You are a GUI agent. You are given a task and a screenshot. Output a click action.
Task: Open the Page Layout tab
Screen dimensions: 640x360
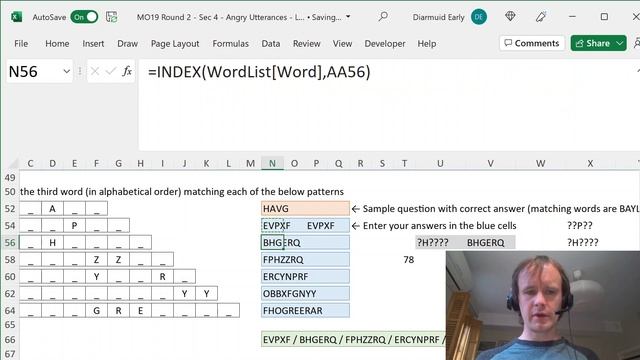tap(175, 43)
